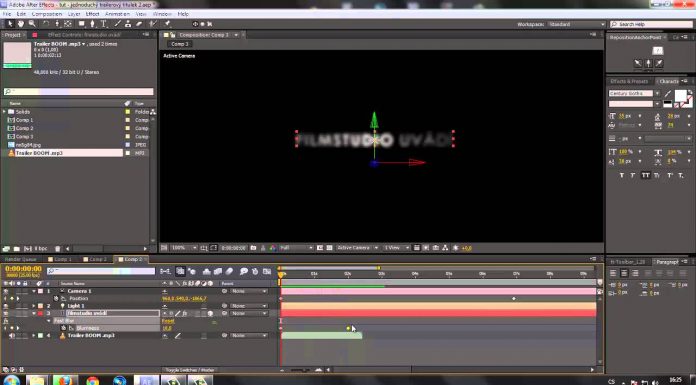Select the Eraser tool
Image resolution: width=696 pixels, height=385 pixels.
[139, 24]
